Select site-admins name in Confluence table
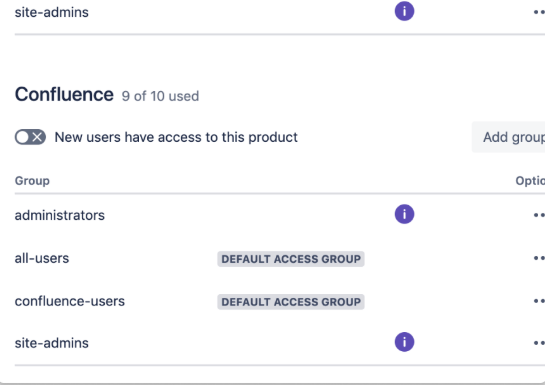The height and width of the screenshot is (385, 545). (x=51, y=343)
